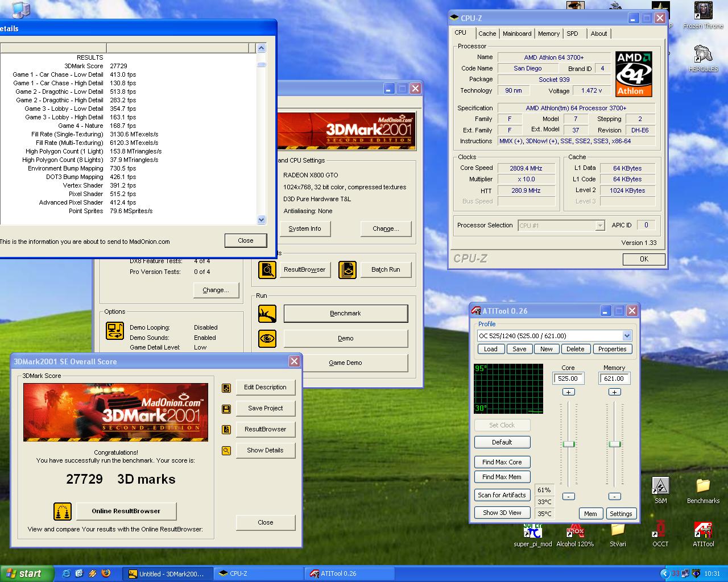This screenshot has width=728, height=582.
Task: Click the details list scroll down arrow
Action: click(x=262, y=219)
